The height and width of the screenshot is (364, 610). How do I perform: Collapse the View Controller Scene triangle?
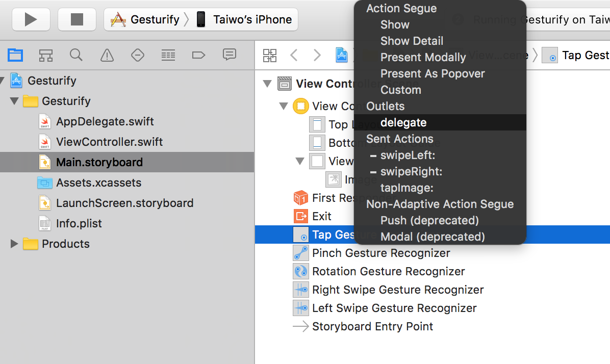click(267, 84)
